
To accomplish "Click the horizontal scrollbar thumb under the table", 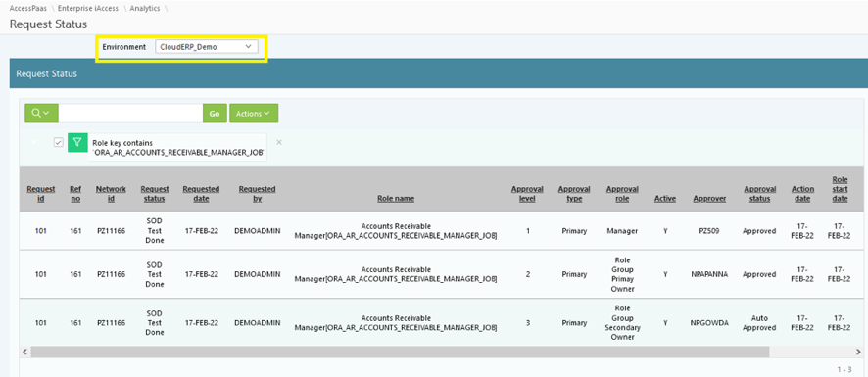I will tap(401, 353).
